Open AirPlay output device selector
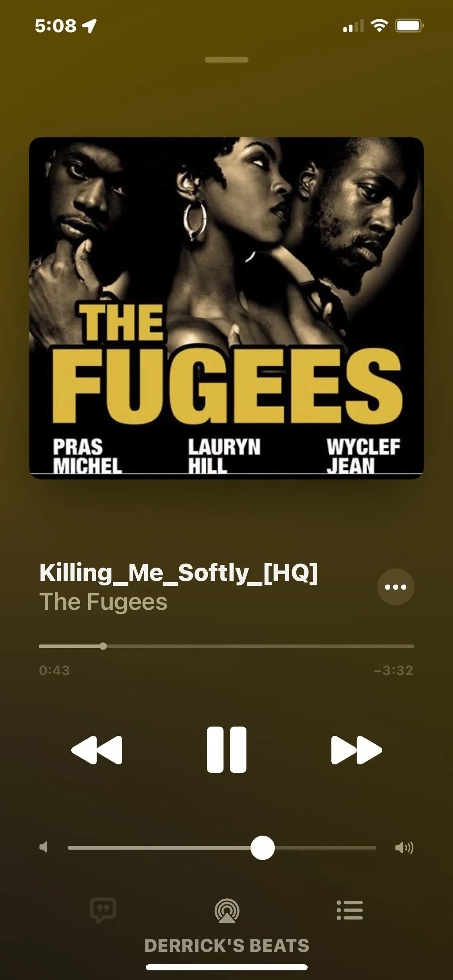The image size is (453, 980). pyautogui.click(x=227, y=910)
